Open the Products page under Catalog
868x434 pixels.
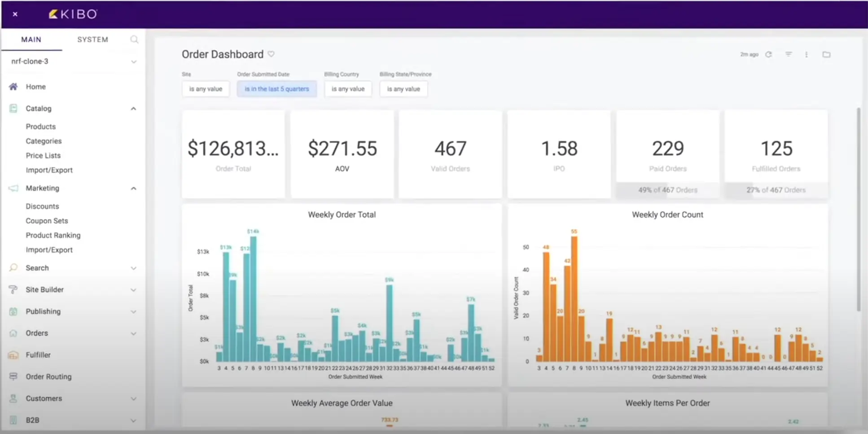pos(41,126)
